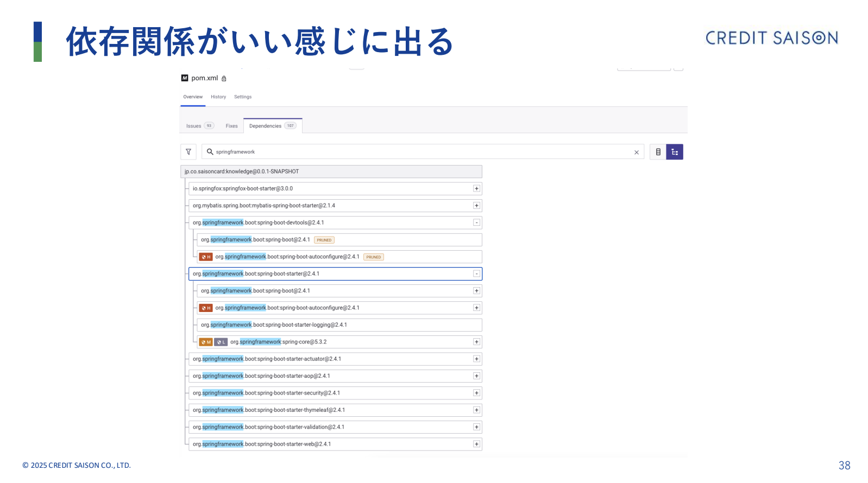Screen dimensions: 868x483
Task: Expand spring-boot-starter-actuator node
Action: [x=476, y=359]
